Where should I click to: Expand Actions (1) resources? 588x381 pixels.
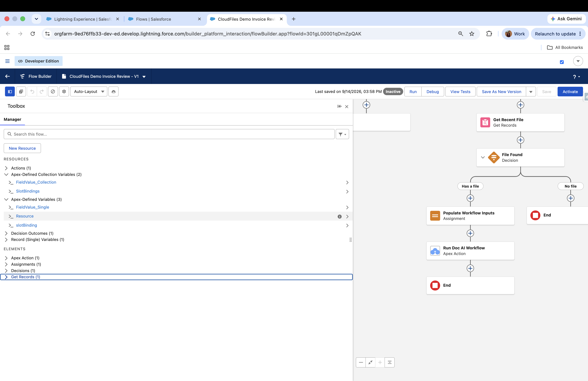(x=6, y=168)
